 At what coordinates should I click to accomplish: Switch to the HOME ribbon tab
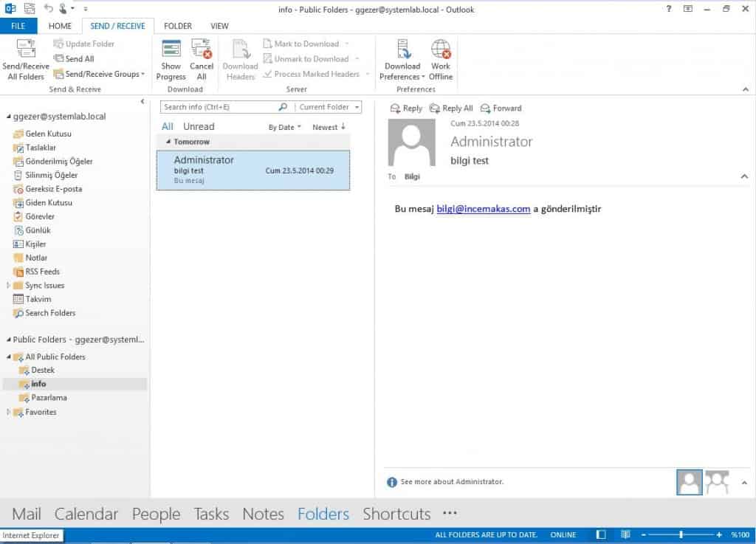[60, 26]
